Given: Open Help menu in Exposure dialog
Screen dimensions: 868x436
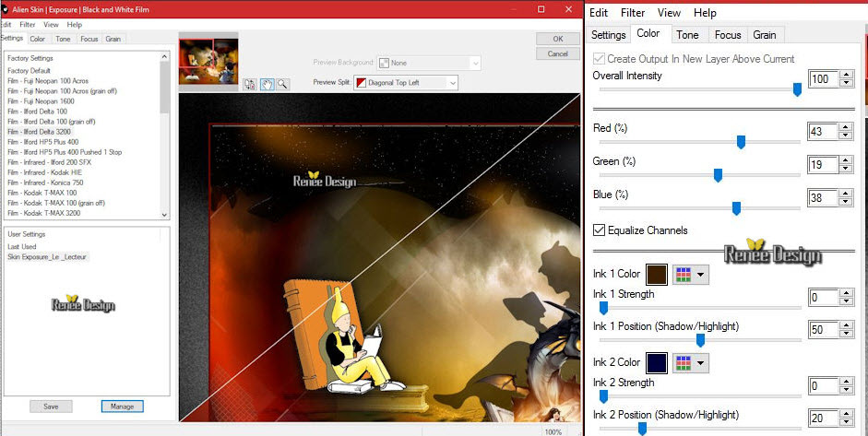Looking at the screenshot, I should click(x=75, y=25).
